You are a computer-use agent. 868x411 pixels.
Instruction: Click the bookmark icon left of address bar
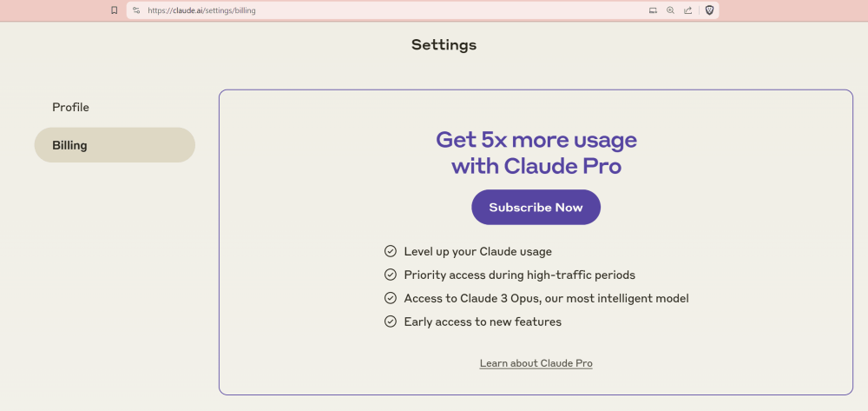pyautogui.click(x=114, y=10)
